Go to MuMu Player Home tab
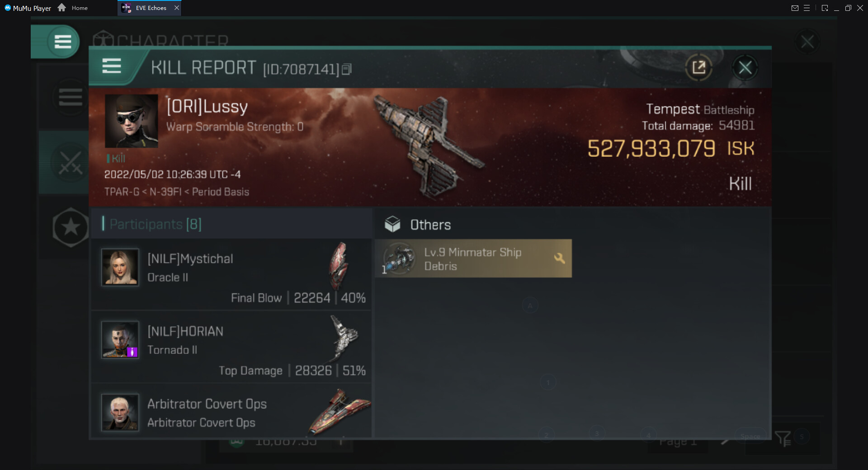 click(x=73, y=8)
